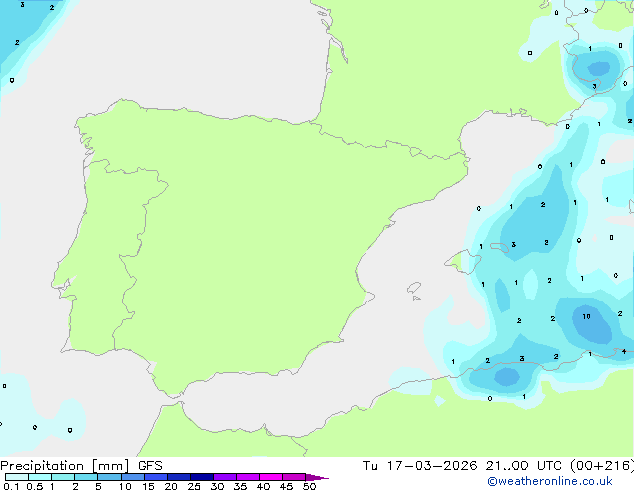Viewport: 634px width, 490px height.
Task: Click the '0.5' legend scale label
Action: pyautogui.click(x=35, y=486)
